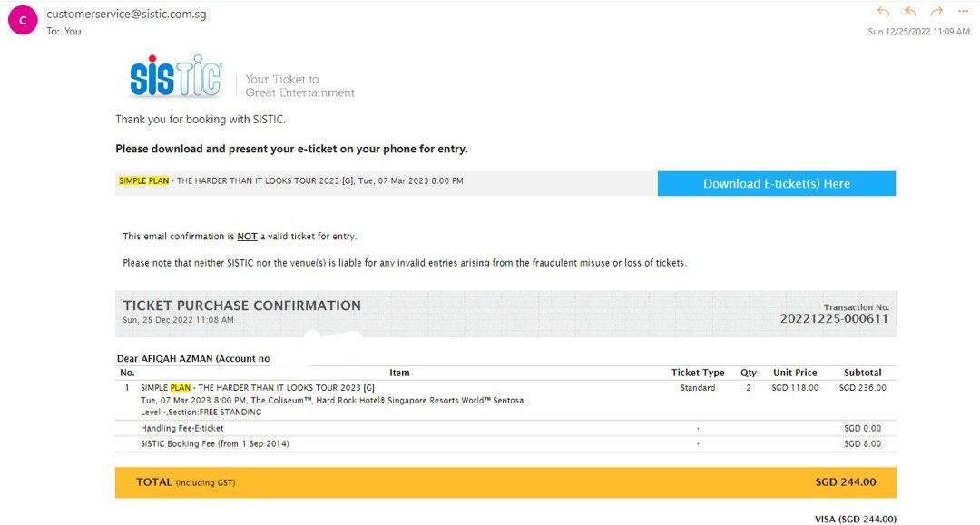Click the 'Qty' column header
980x525 pixels.
pos(748,373)
